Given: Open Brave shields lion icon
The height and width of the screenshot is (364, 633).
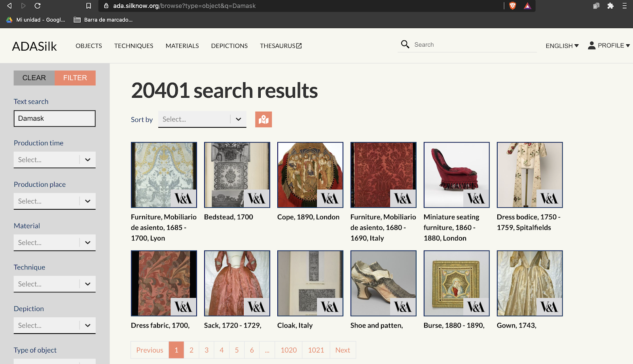Looking at the screenshot, I should 513,6.
